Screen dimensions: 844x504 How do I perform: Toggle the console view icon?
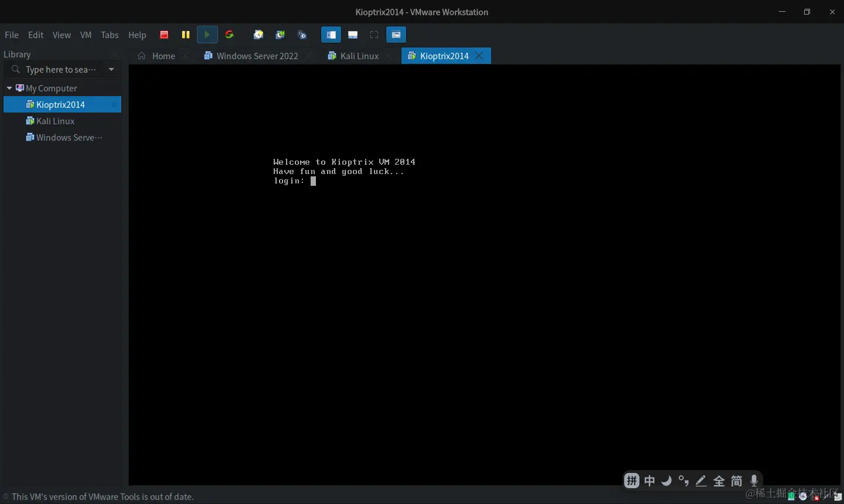pyautogui.click(x=396, y=35)
